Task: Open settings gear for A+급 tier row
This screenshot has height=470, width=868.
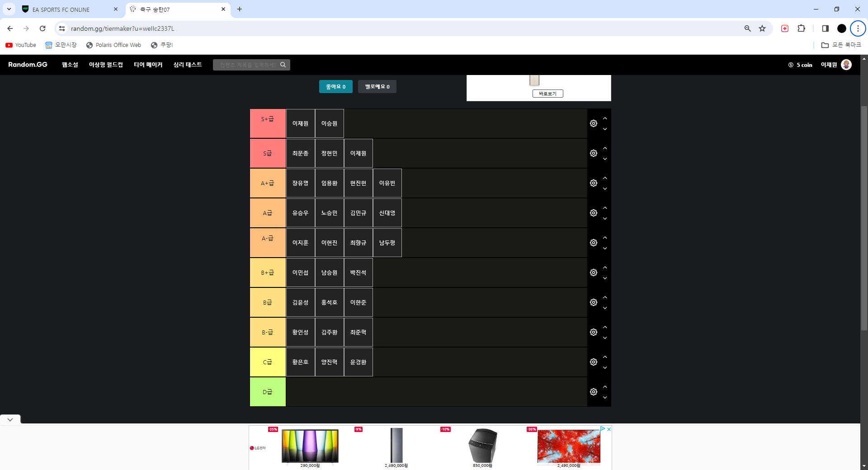Action: [594, 183]
